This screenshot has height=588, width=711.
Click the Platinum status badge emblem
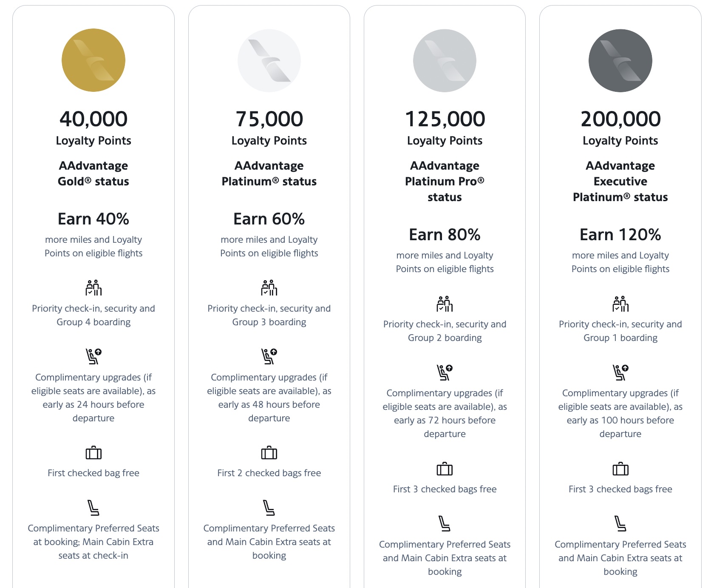269,61
